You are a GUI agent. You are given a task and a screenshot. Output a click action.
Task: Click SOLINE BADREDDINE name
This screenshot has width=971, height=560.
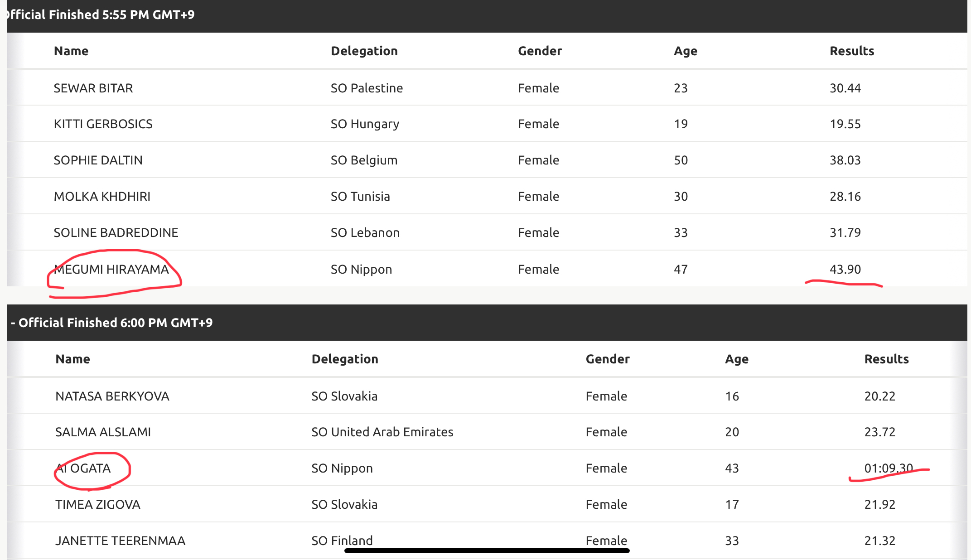[116, 232]
